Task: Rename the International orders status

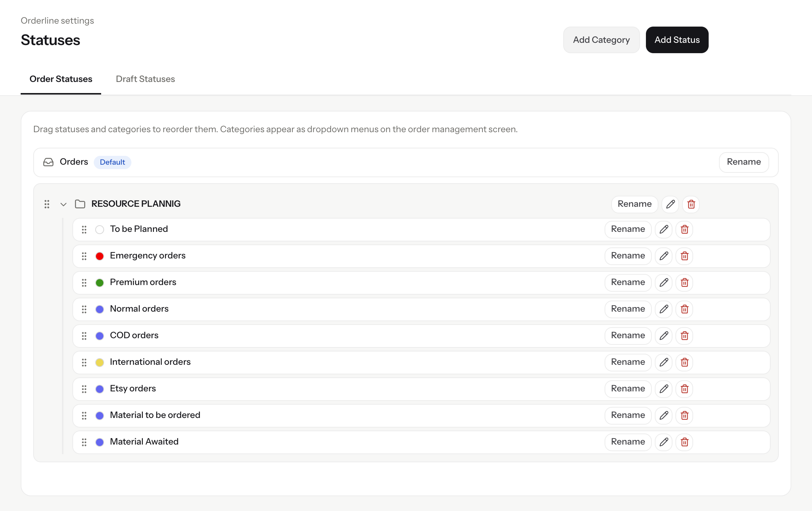Action: [628, 362]
